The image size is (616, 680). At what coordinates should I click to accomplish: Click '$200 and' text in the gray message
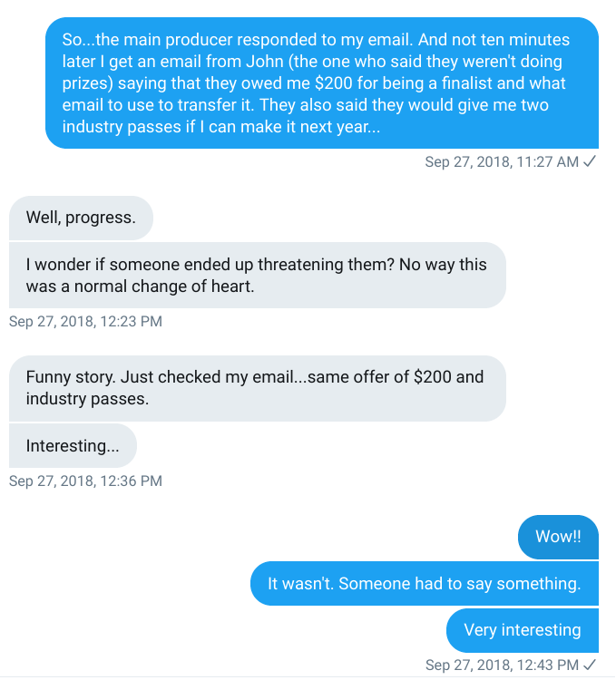coord(448,377)
